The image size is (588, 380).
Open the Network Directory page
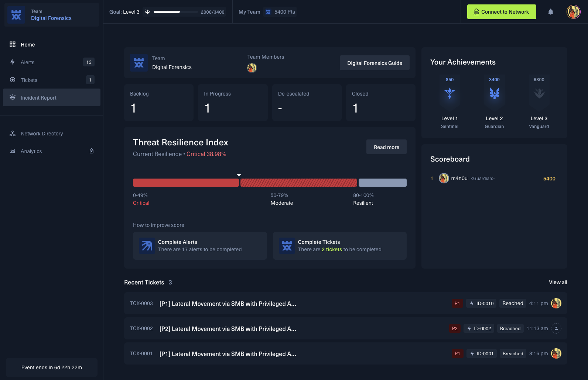(x=42, y=134)
